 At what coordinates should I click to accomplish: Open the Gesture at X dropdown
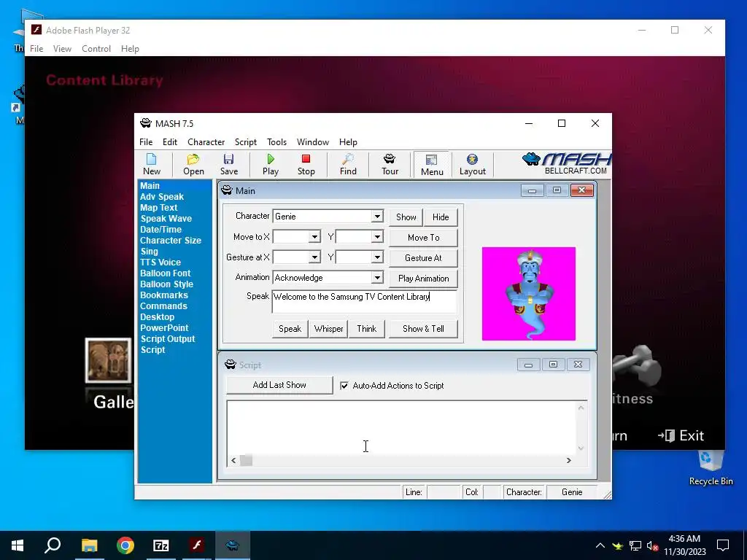coord(314,257)
